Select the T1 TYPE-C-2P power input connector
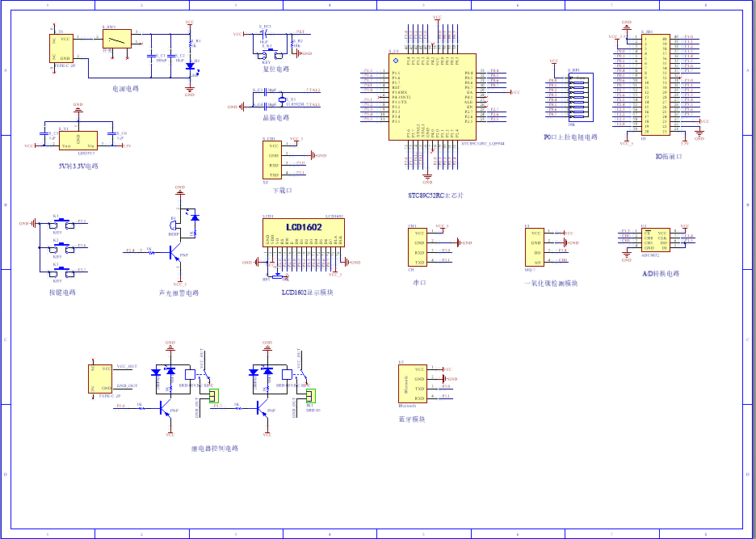The width and height of the screenshot is (756, 539). coord(61,48)
